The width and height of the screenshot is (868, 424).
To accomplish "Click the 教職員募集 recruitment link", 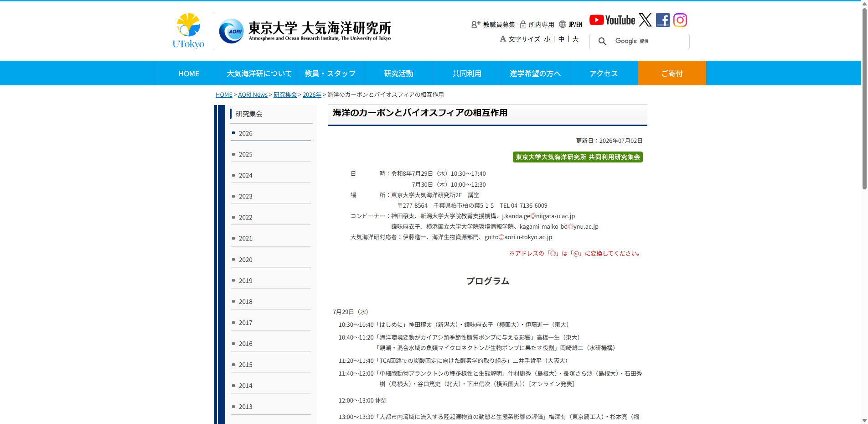I will [x=493, y=25].
